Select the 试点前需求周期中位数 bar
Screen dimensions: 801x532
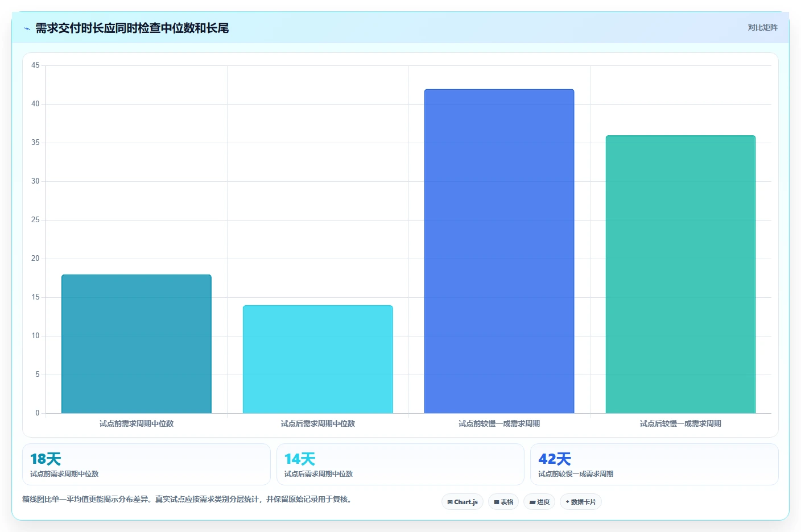pyautogui.click(x=137, y=344)
